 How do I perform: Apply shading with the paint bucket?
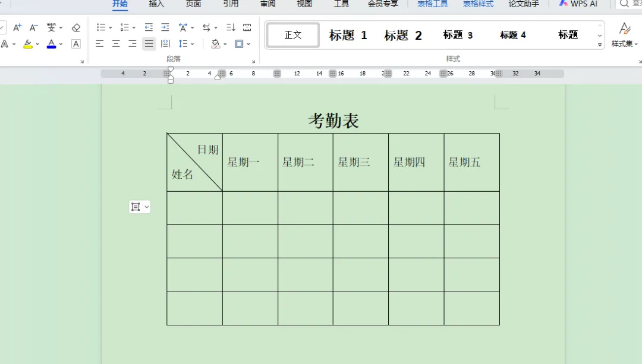pyautogui.click(x=215, y=44)
